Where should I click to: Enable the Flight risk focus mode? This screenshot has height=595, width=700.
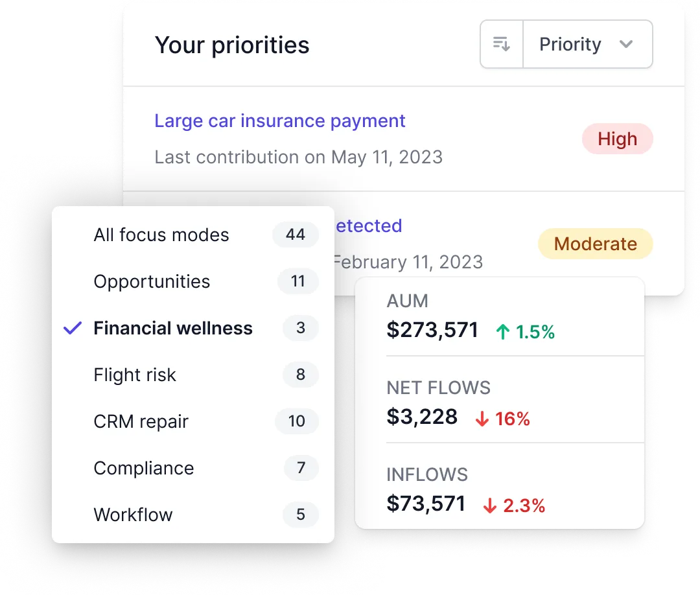135,375
